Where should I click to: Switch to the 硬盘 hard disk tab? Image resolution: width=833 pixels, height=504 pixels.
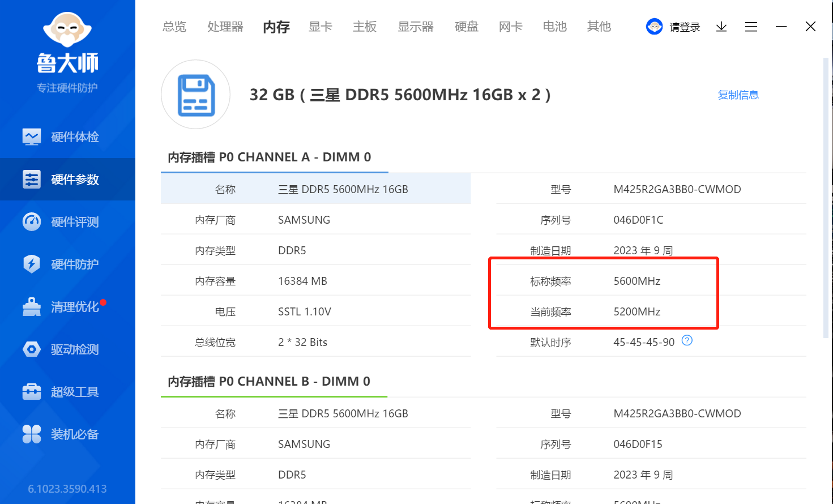[x=467, y=27]
